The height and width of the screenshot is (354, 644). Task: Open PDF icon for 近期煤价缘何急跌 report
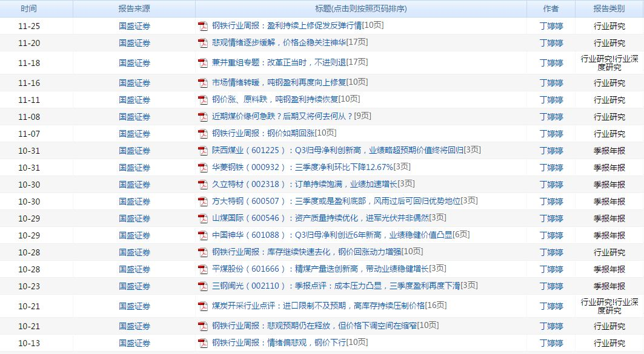pyautogui.click(x=203, y=117)
